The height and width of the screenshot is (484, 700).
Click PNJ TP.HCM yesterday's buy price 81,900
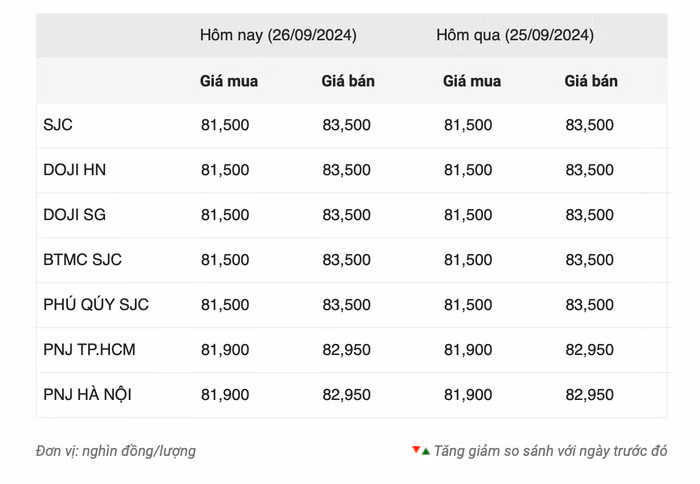468,350
